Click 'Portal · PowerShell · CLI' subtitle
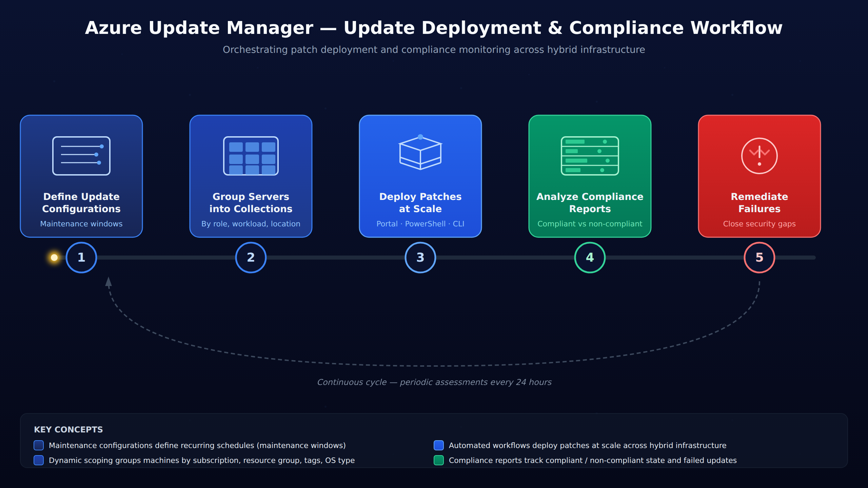This screenshot has width=868, height=488. [x=420, y=224]
